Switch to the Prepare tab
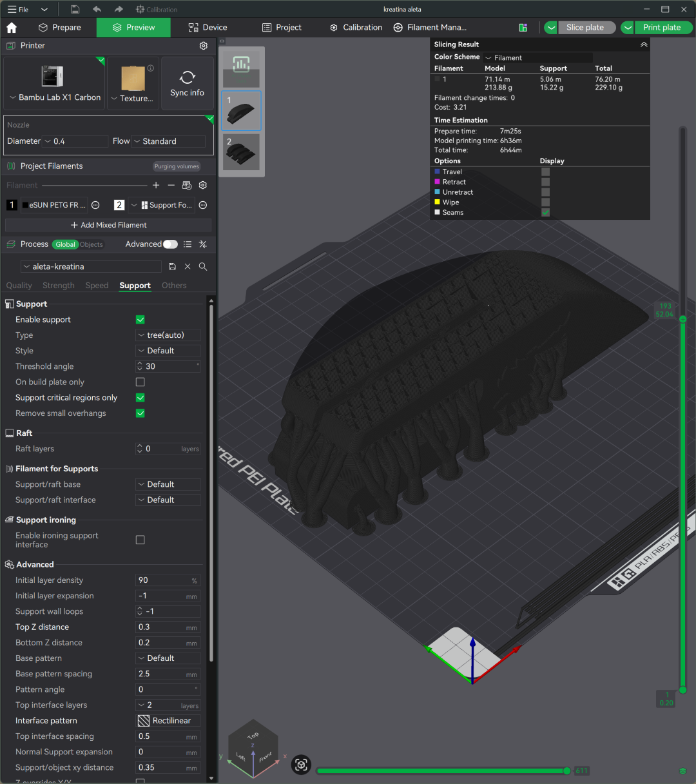696x784 pixels. point(60,28)
